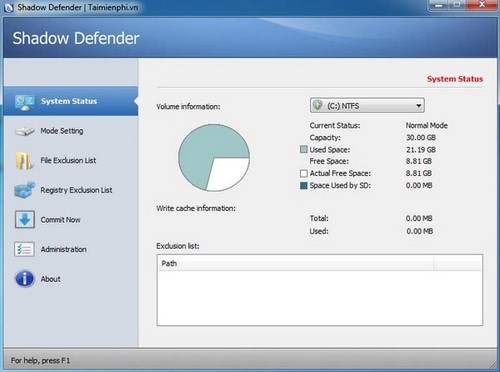Click the Mode Setting drive icon
Screen dimensions: 500x372
25,131
